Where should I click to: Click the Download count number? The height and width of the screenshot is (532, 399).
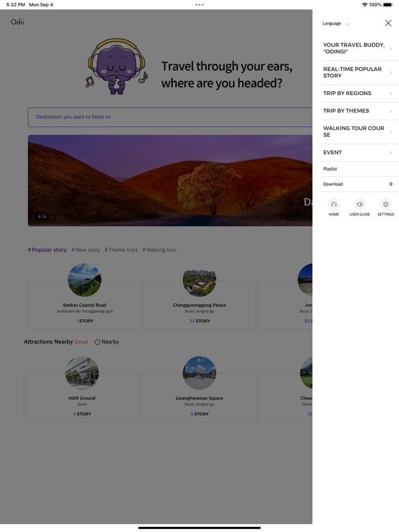(x=391, y=184)
